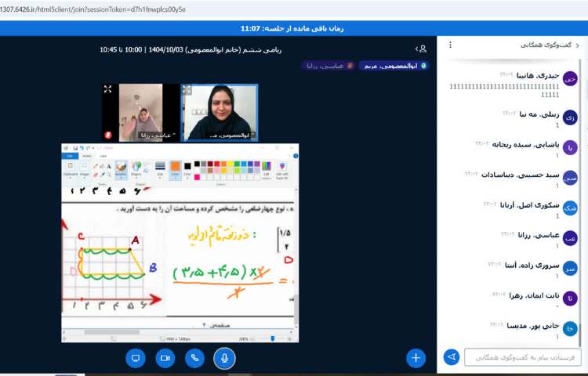The width and height of the screenshot is (588, 376).
Task: Toggle the webcam sharing button
Action: (165, 358)
